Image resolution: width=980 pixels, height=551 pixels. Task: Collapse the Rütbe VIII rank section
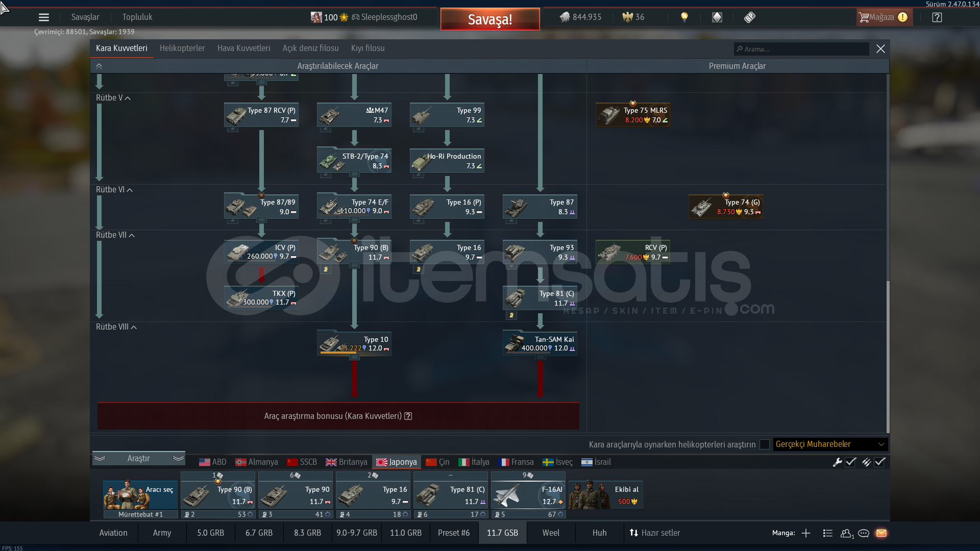click(x=134, y=327)
